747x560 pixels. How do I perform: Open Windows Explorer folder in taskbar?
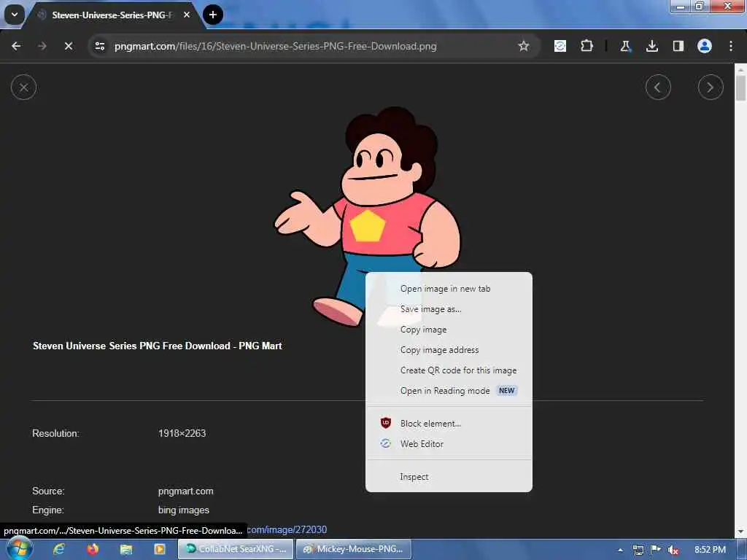click(126, 549)
